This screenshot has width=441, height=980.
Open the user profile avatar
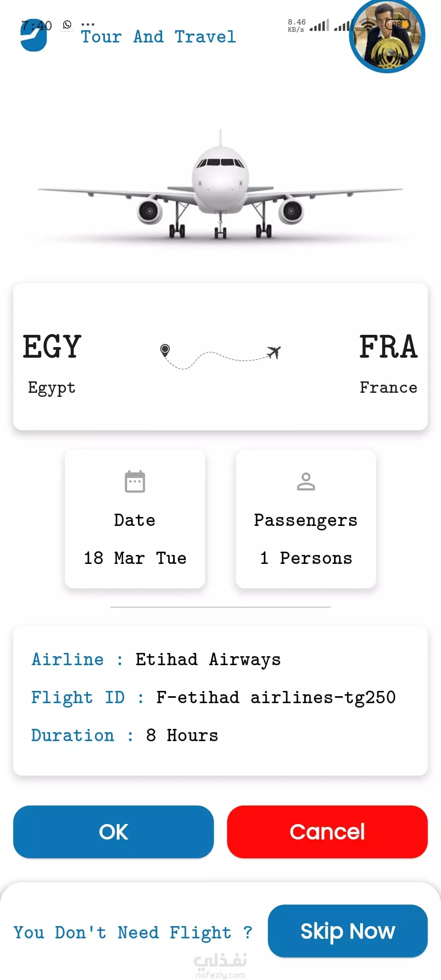387,36
